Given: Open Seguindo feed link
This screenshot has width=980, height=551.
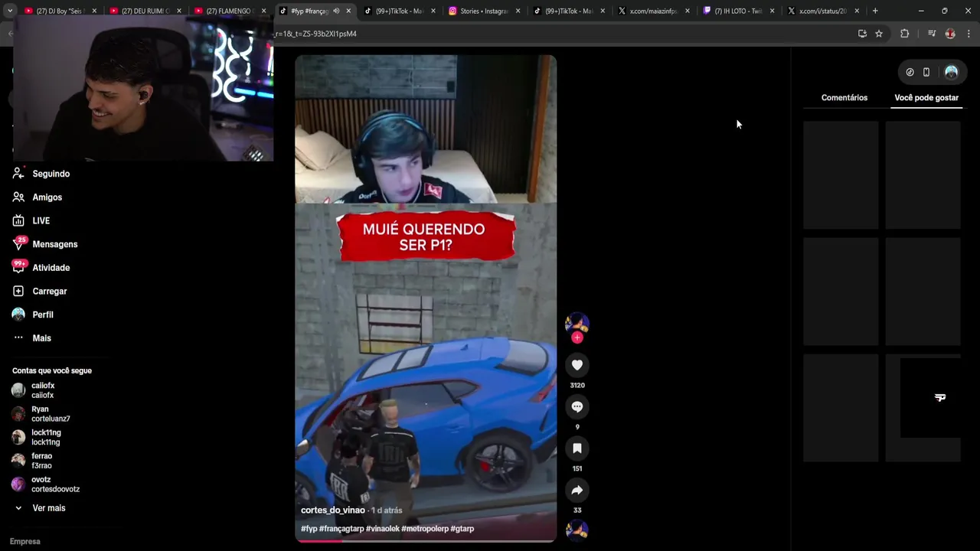Looking at the screenshot, I should (51, 174).
